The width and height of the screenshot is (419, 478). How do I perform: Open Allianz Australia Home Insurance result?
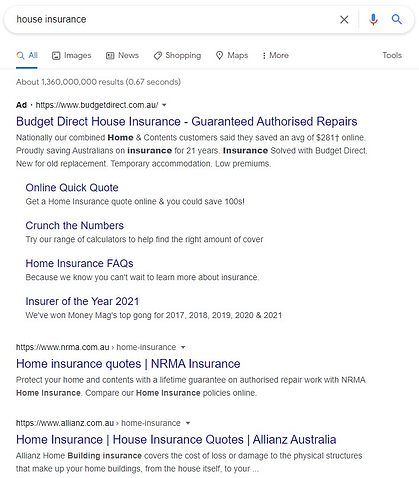(176, 440)
